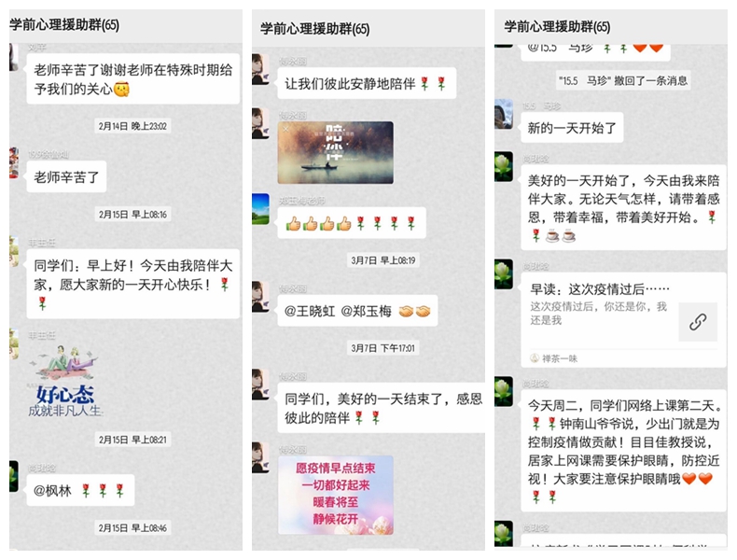
Task: Tap the @王晓虹 @郑玉梅 handshake message
Action: [357, 311]
